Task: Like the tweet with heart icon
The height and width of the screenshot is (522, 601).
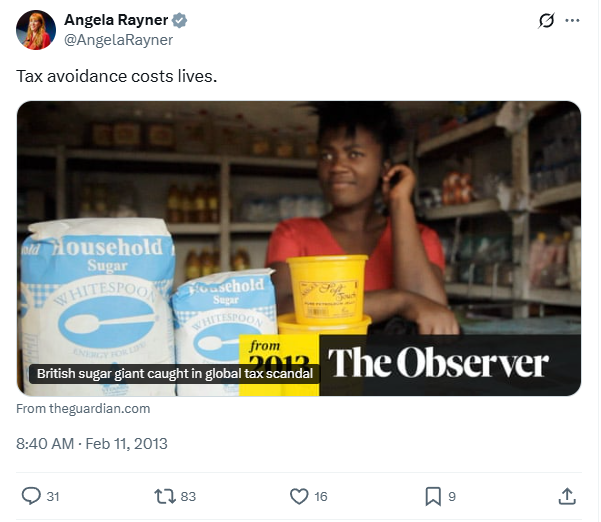Action: (299, 496)
